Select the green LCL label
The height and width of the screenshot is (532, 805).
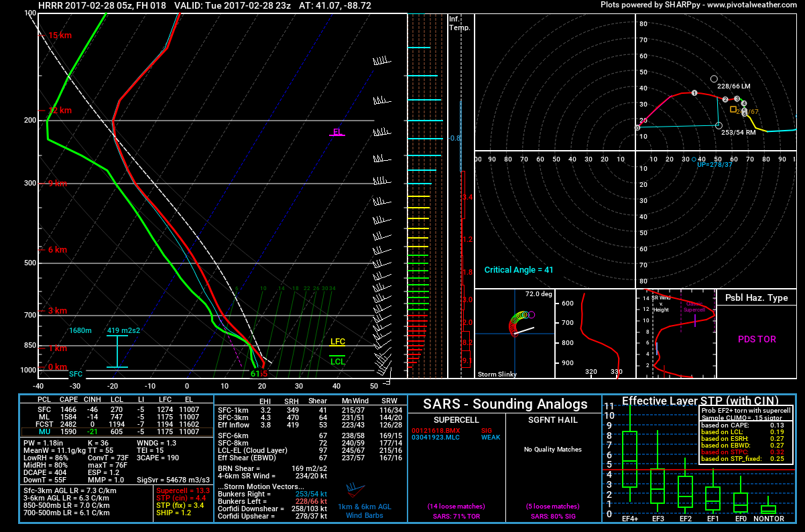coord(338,362)
